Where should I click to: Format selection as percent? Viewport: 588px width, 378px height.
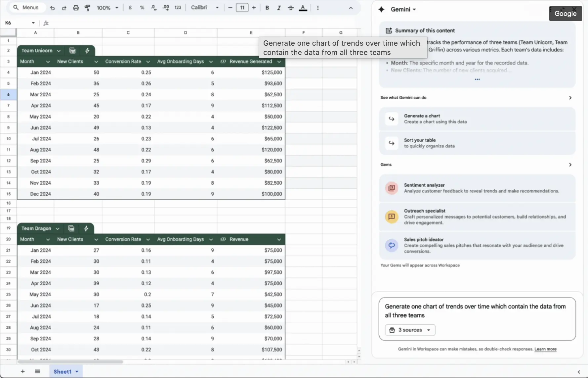(142, 8)
